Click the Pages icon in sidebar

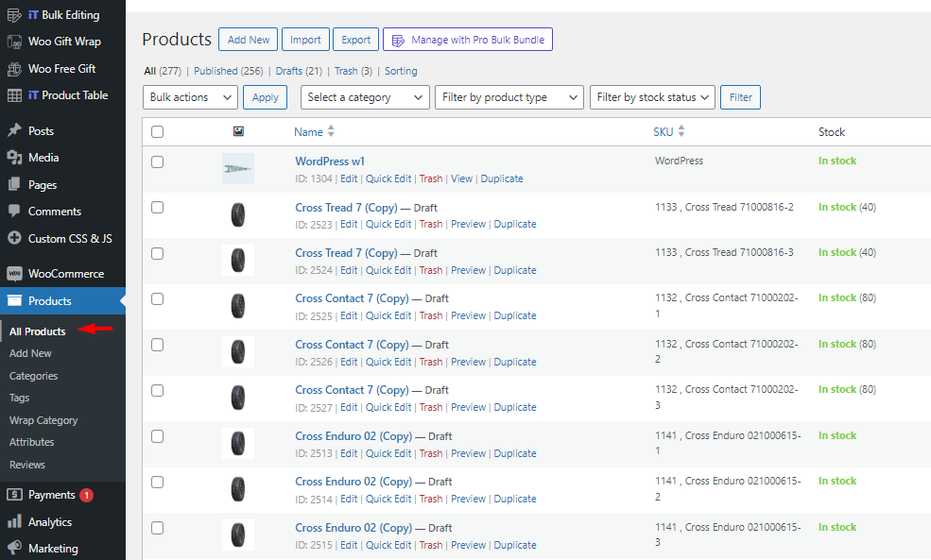pos(14,184)
